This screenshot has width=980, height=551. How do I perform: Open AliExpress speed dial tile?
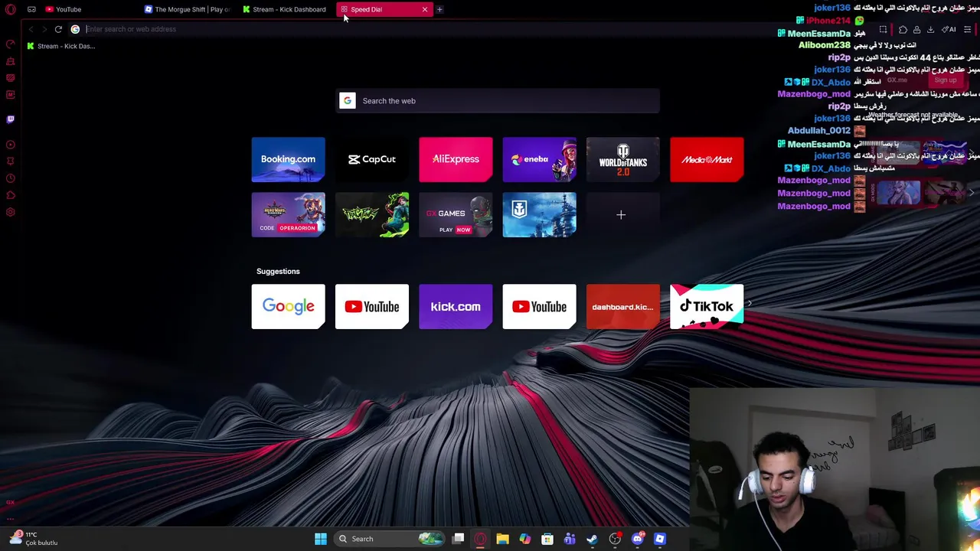tap(456, 159)
